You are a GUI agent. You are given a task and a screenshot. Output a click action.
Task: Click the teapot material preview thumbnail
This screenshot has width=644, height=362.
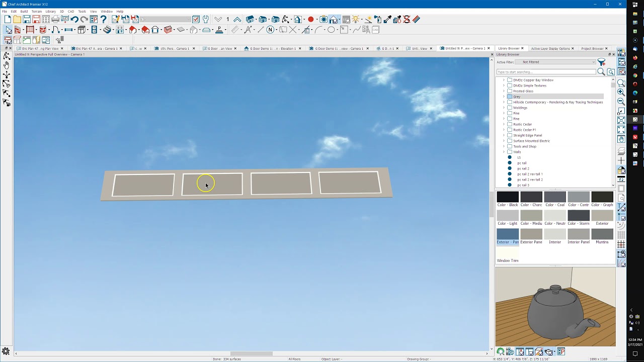(x=555, y=307)
